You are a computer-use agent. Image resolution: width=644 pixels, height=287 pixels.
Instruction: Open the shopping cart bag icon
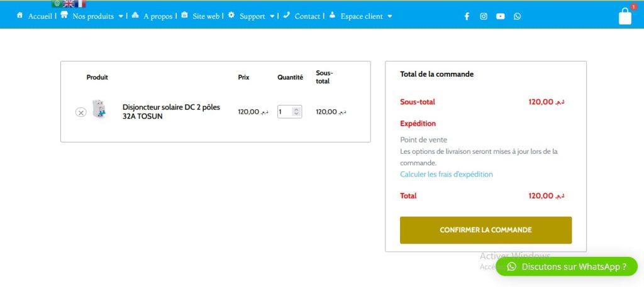625,16
